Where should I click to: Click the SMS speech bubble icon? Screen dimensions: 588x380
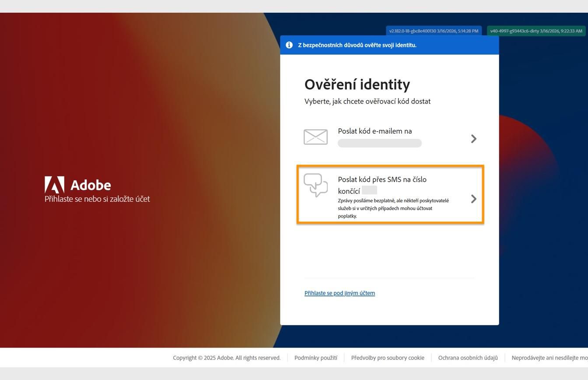[x=316, y=186]
